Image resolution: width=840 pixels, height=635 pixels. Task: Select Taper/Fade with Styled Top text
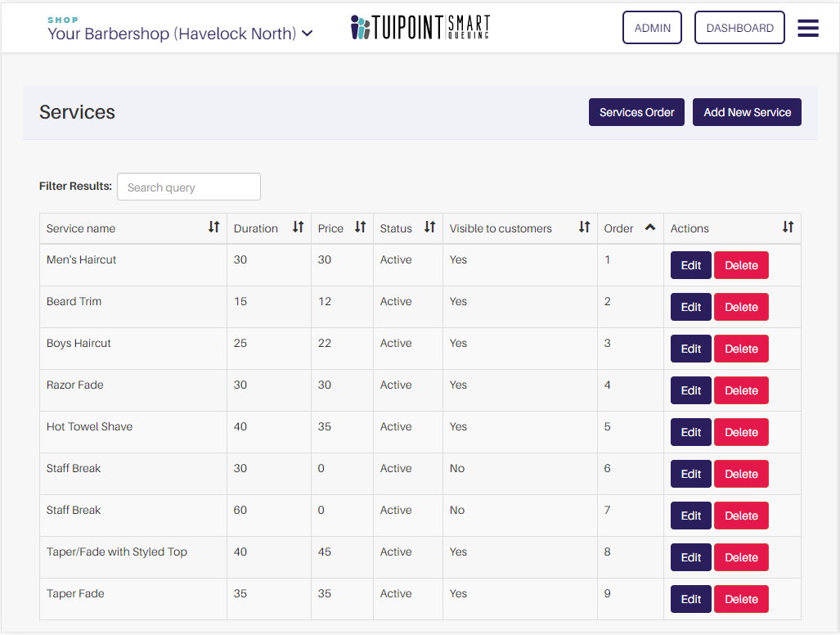[x=116, y=552]
